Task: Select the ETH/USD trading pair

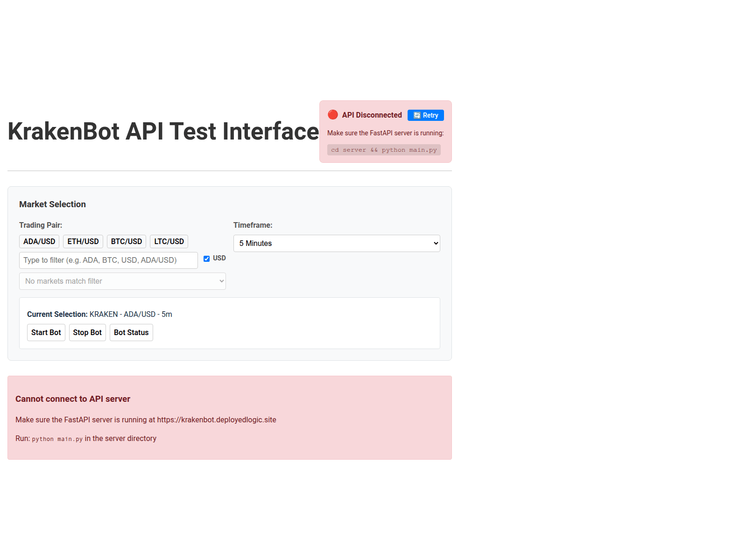Action: pos(83,241)
